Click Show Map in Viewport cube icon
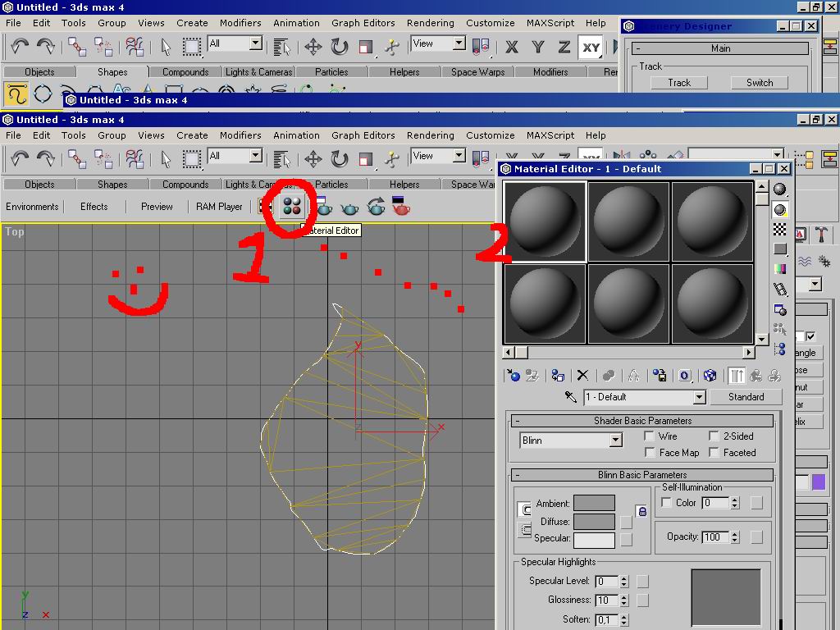This screenshot has height=630, width=840. point(710,376)
